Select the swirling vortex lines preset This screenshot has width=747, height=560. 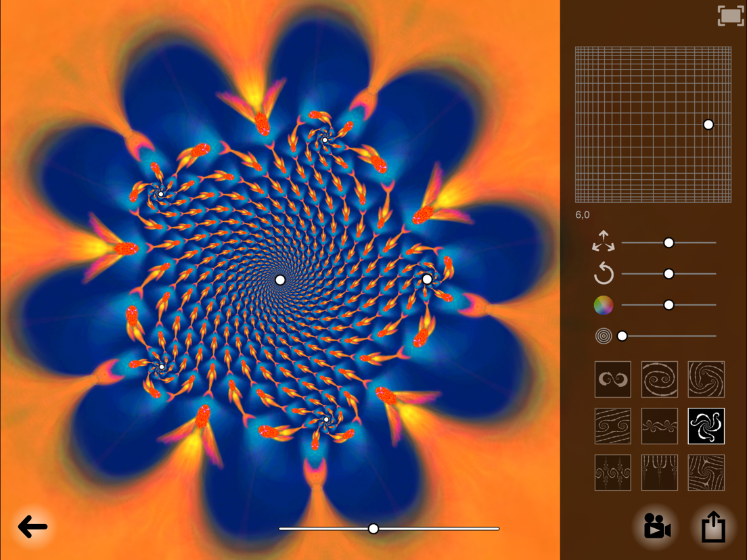(706, 472)
